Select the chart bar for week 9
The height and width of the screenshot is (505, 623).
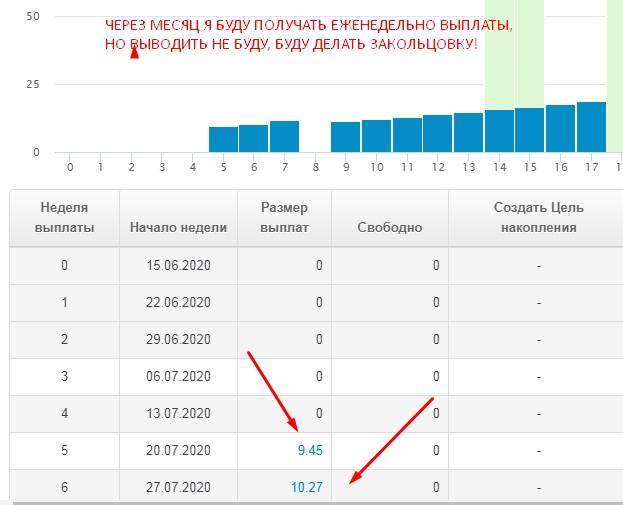pyautogui.click(x=346, y=137)
